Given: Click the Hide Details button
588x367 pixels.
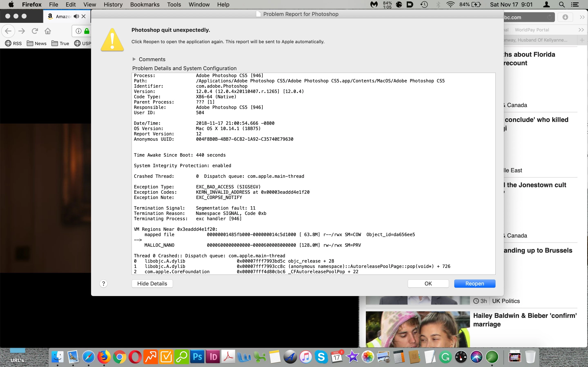Looking at the screenshot, I should click(x=152, y=283).
